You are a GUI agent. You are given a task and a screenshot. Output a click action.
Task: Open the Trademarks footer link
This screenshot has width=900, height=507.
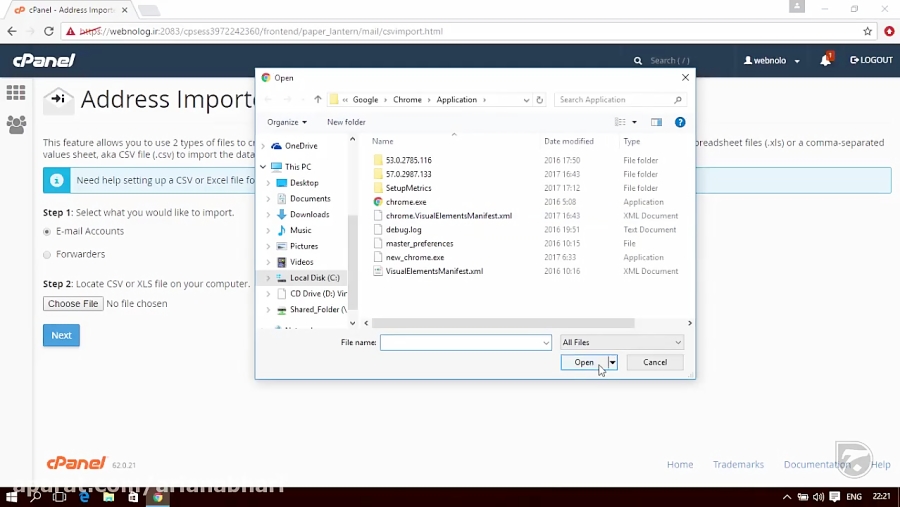[x=738, y=465]
